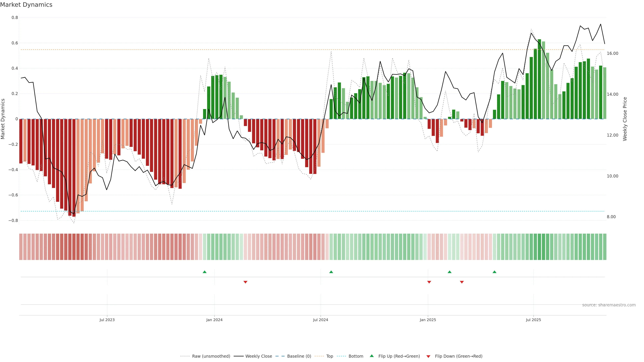Toggle the Baseline (0) legend entry
This screenshot has width=644, height=362.
pyautogui.click(x=299, y=356)
